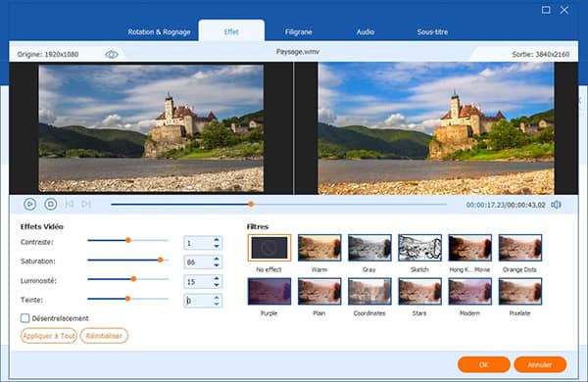Apply the Warm filter
This screenshot has width=588, height=382.
pyautogui.click(x=319, y=248)
